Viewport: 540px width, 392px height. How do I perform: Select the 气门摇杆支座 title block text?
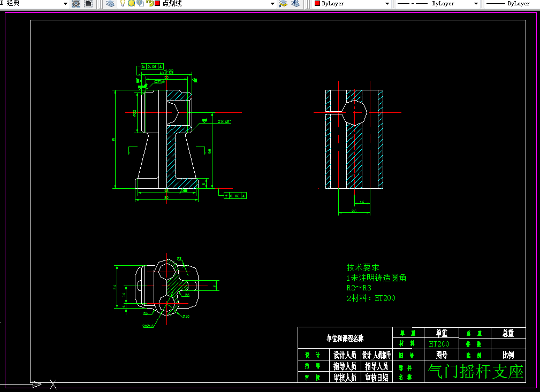[475, 372]
